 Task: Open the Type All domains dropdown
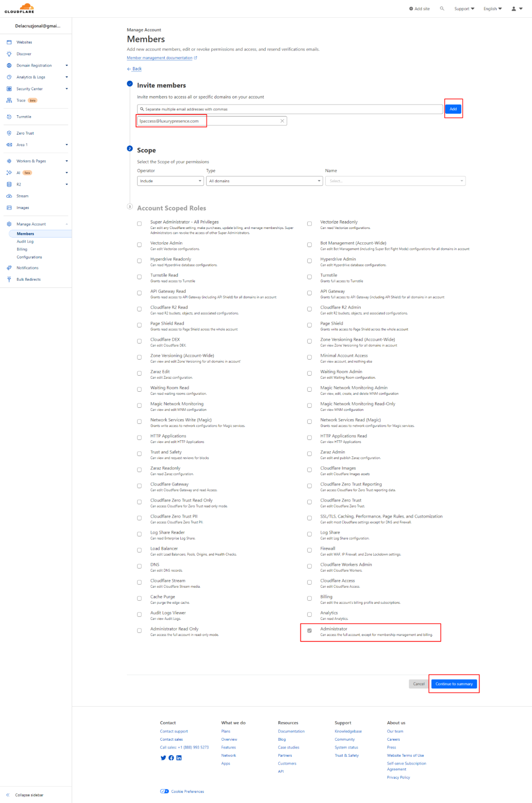point(264,181)
